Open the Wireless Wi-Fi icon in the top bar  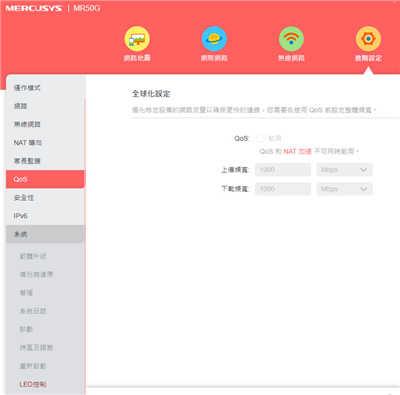291,39
